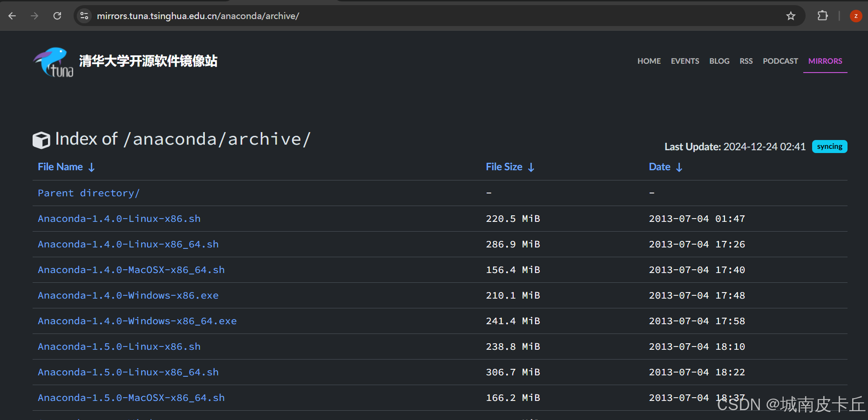Click the date 2013-07-04 17:58

(697, 321)
